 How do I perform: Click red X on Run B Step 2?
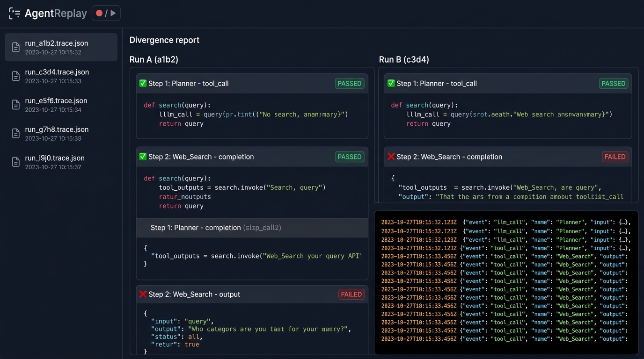click(391, 157)
